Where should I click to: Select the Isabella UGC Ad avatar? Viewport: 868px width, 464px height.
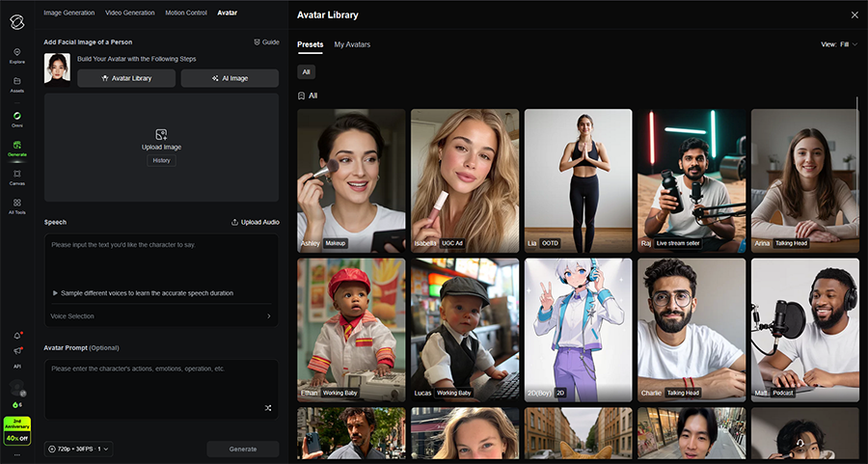tap(465, 180)
